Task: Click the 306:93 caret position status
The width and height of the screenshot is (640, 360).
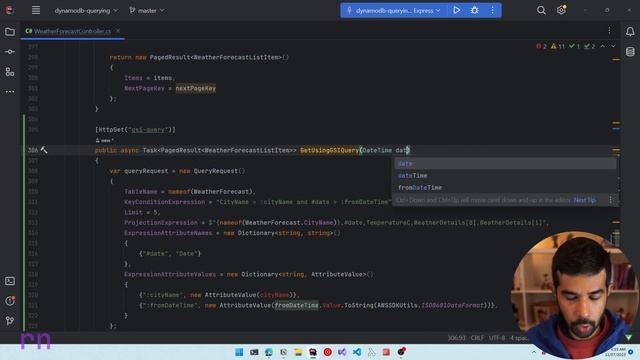Action: (456, 338)
